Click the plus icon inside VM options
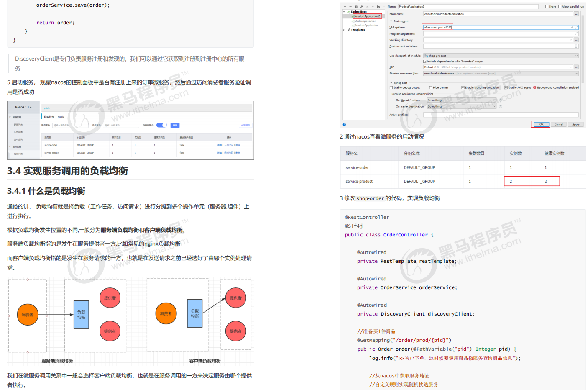 pos(572,28)
